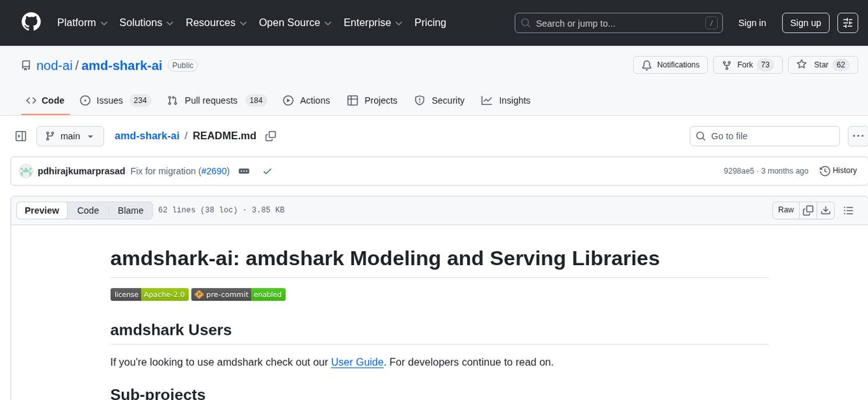Image resolution: width=868 pixels, height=400 pixels.
Task: Open the file History view
Action: pos(838,171)
